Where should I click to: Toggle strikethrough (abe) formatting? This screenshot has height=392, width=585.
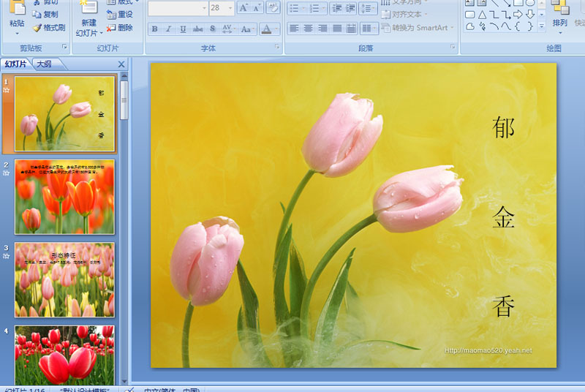pos(197,29)
